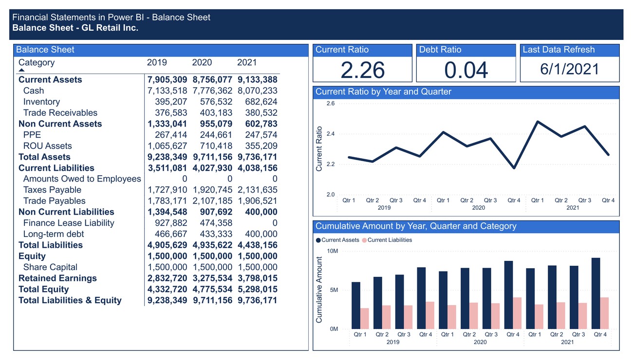This screenshot has height=364, width=633.
Task: Click the Current Assets row label
Action: coord(50,80)
